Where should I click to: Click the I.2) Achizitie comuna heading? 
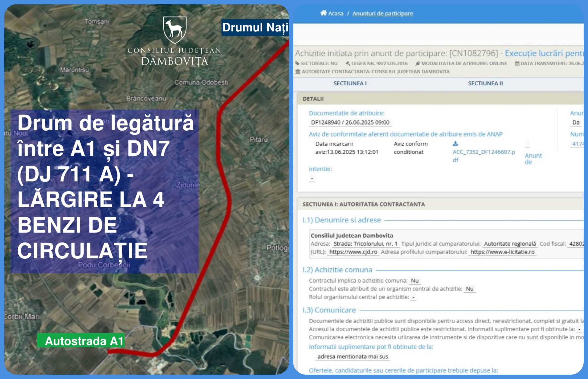337,270
